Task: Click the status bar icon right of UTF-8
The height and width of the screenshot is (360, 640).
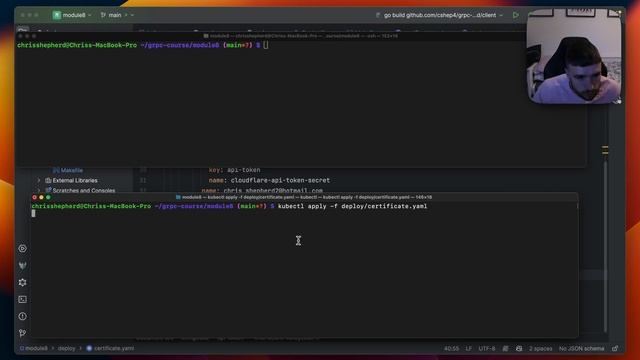Action: [505, 349]
